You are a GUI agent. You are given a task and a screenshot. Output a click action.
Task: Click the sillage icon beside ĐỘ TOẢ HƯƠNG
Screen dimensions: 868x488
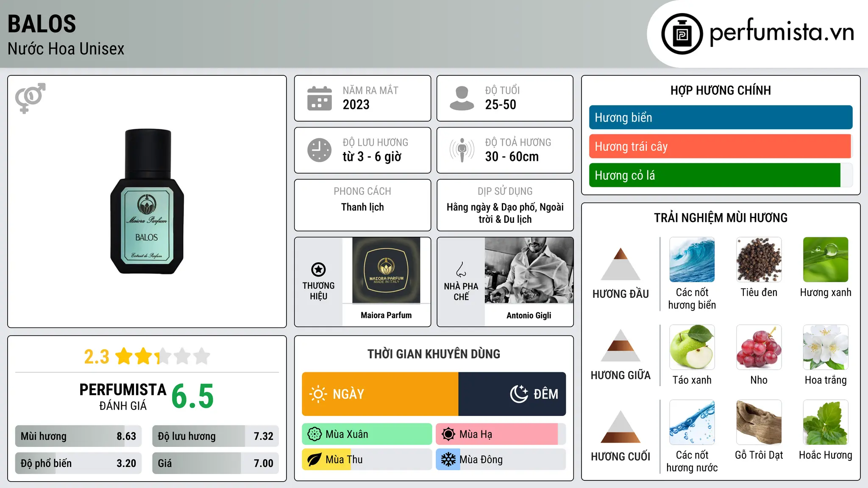[x=462, y=150]
